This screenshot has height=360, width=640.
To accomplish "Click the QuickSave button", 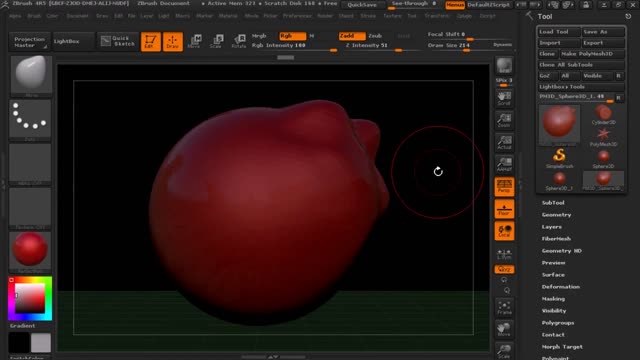I will tap(362, 5).
